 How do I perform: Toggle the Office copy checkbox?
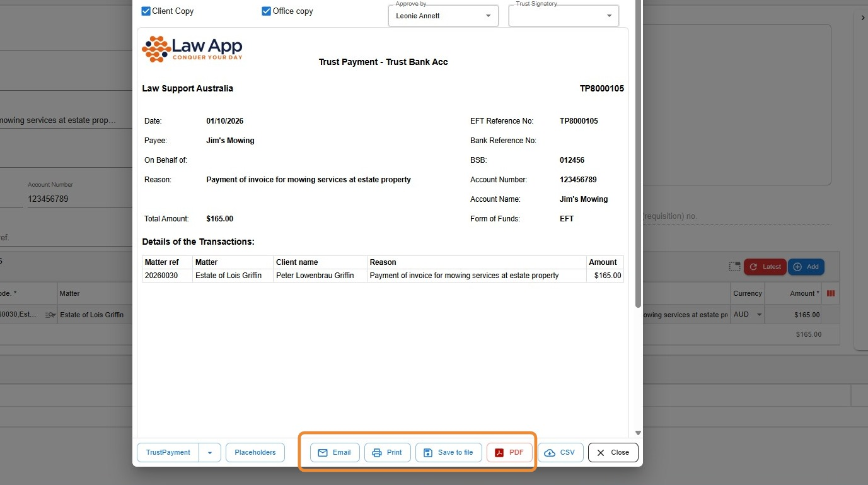[266, 11]
